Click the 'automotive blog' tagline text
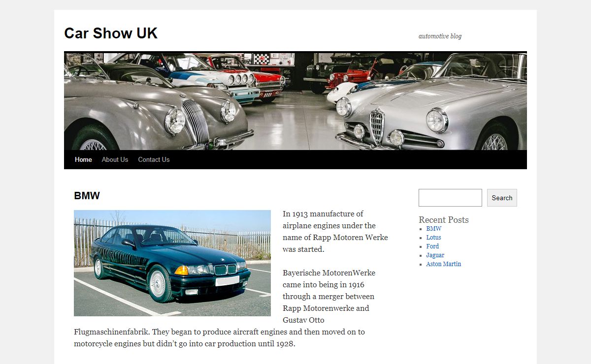 pyautogui.click(x=440, y=36)
